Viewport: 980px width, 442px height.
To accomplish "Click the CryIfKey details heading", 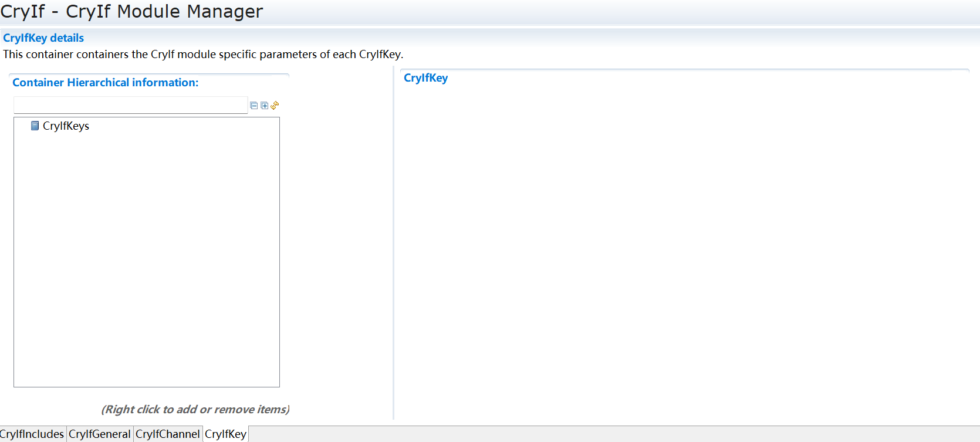I will pos(43,38).
